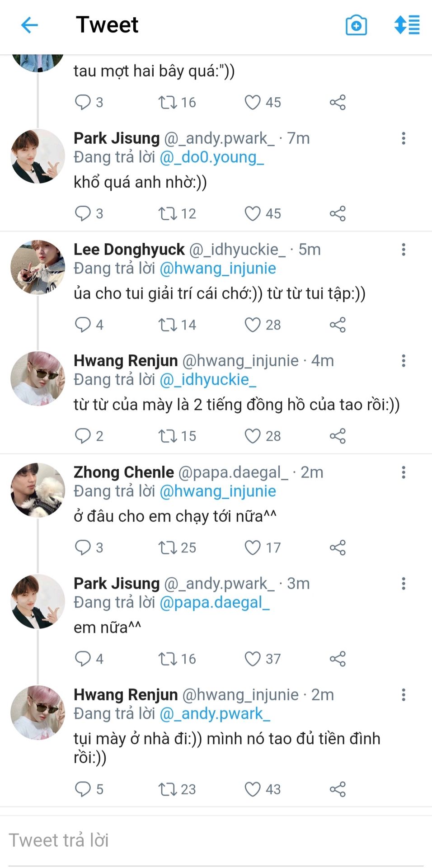The width and height of the screenshot is (432, 868).
Task: Retweet Hwang Renjun's reply with 23 retweets
Action: [167, 789]
